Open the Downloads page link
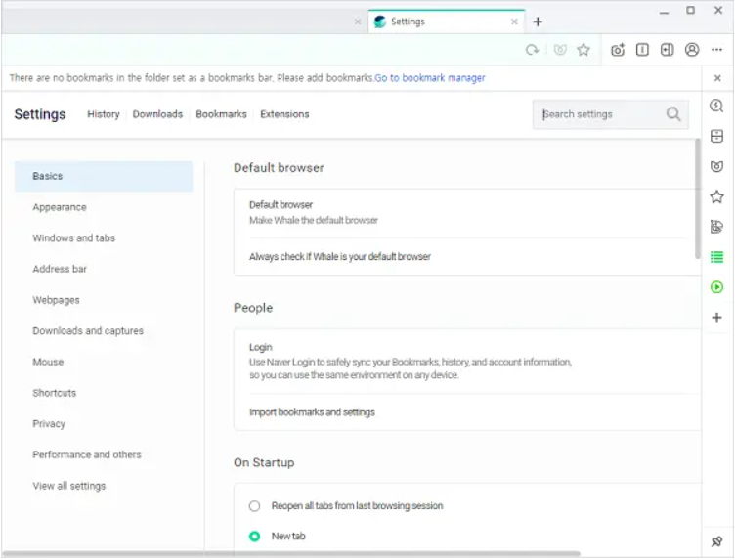 pos(157,114)
